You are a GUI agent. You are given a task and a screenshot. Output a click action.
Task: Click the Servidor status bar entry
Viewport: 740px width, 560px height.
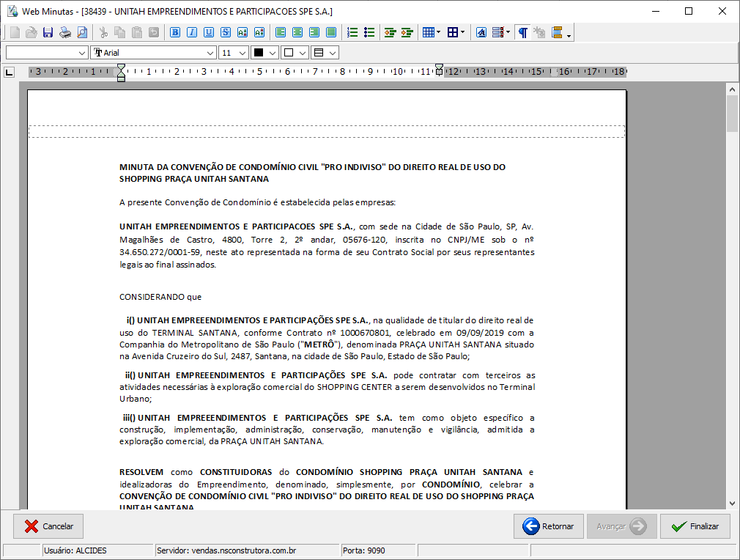[248, 550]
